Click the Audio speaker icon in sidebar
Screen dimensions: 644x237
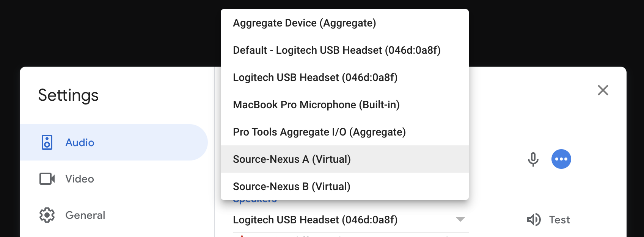pos(47,142)
